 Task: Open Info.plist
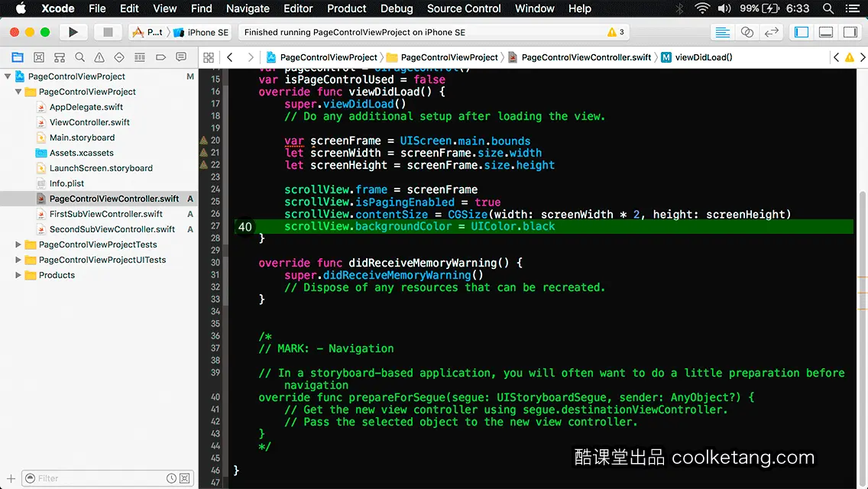pos(66,183)
